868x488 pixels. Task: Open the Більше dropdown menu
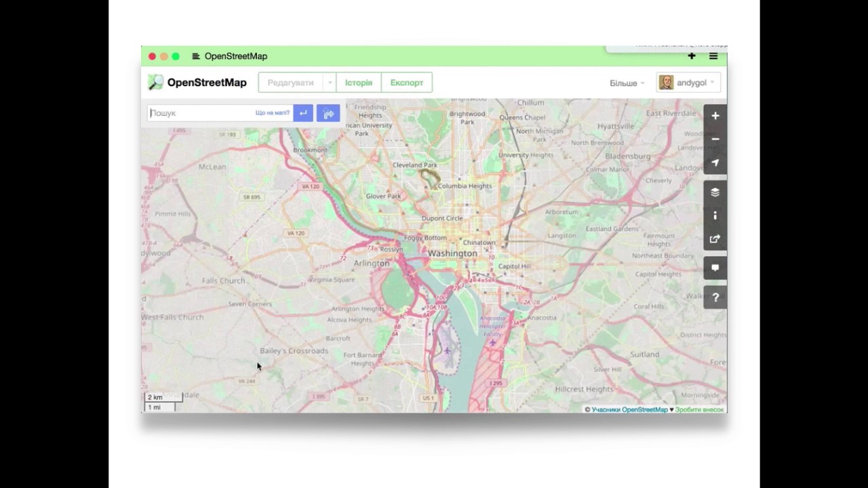click(x=627, y=83)
